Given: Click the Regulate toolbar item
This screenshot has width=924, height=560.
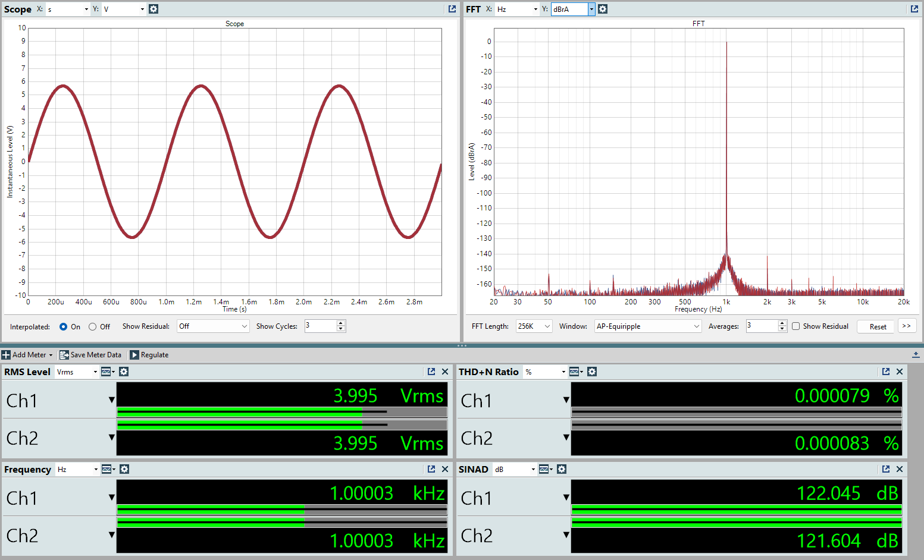Looking at the screenshot, I should pyautogui.click(x=149, y=355).
